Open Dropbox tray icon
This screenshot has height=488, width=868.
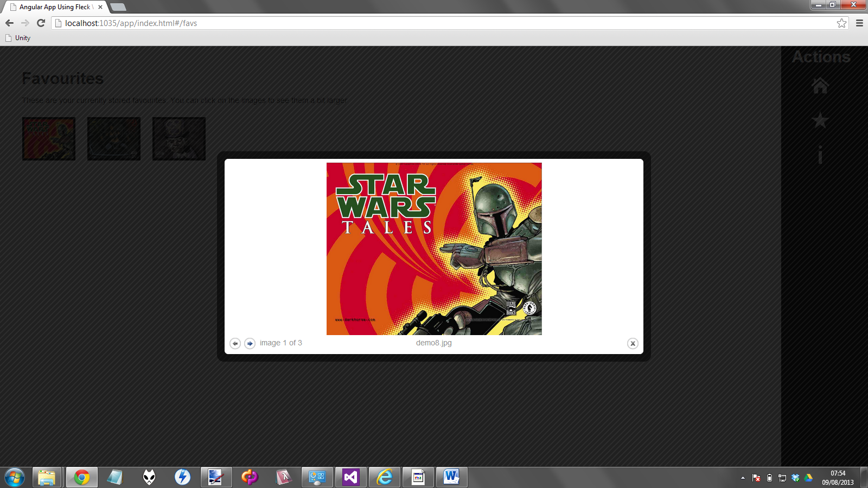(x=795, y=478)
